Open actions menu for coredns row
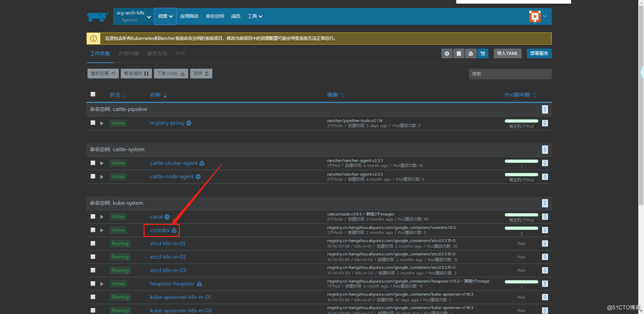 (x=545, y=230)
